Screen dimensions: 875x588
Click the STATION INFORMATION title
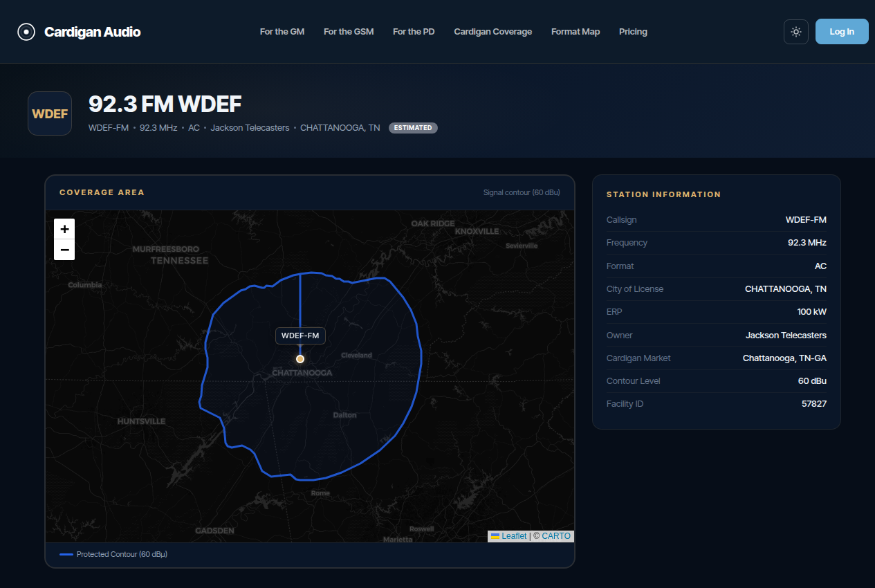pyautogui.click(x=664, y=194)
